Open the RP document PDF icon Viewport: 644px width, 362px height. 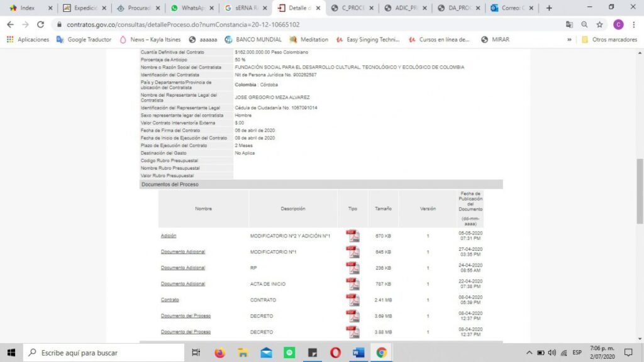(353, 268)
